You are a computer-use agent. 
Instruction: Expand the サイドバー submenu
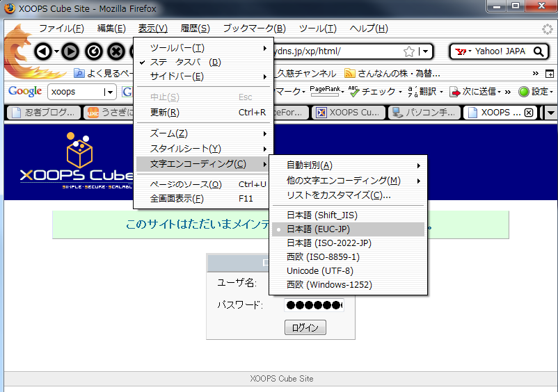[203, 76]
